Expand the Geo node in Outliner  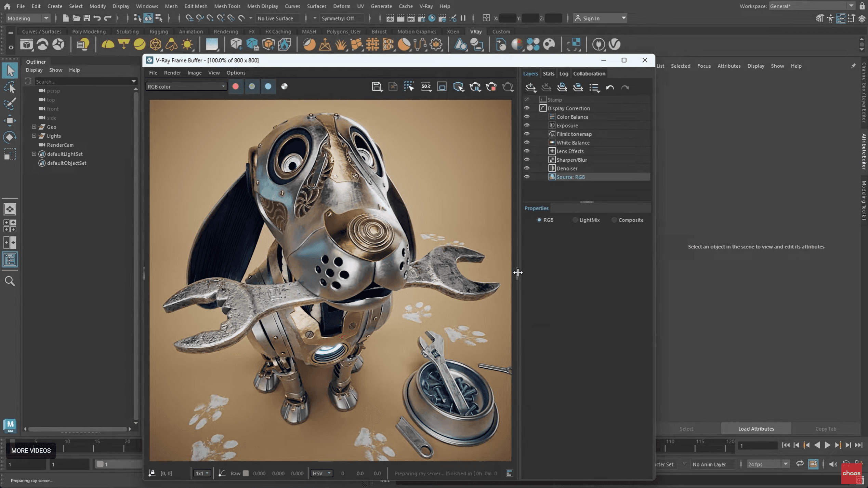[34, 127]
